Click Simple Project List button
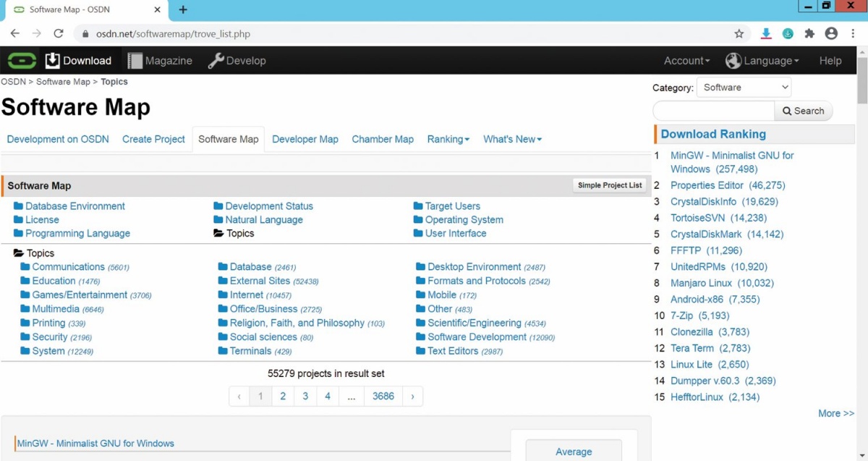Screen dimensions: 868x461 coord(610,185)
